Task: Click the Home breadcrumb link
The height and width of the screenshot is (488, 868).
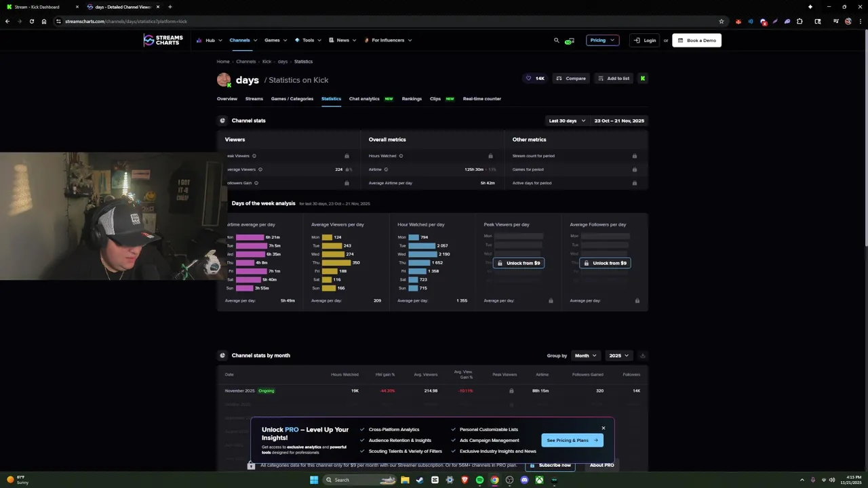Action: 223,62
